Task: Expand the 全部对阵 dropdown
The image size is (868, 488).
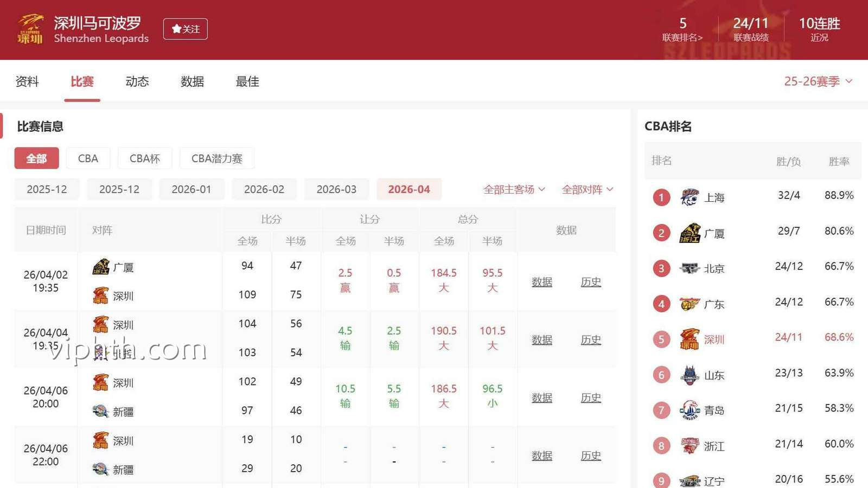Action: click(x=588, y=189)
